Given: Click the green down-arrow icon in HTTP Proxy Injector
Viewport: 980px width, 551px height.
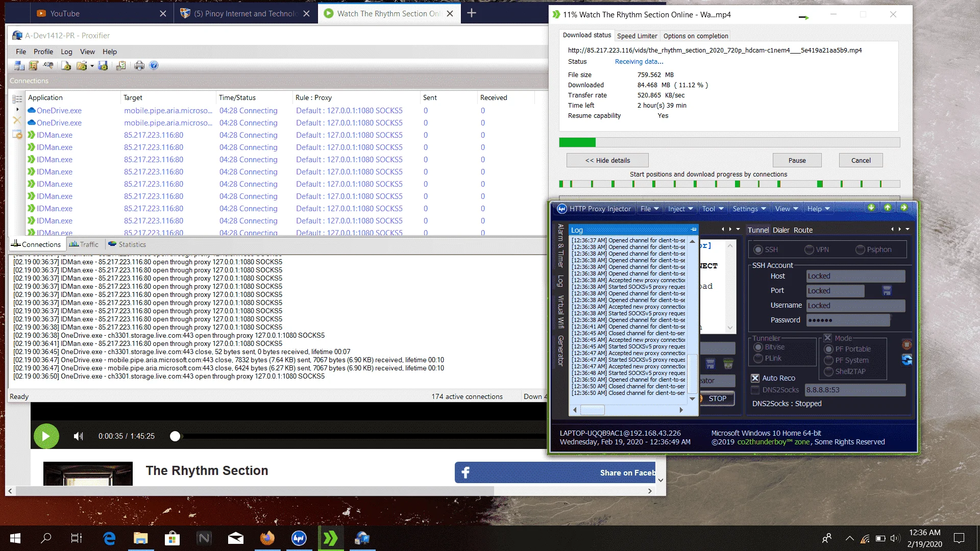Looking at the screenshot, I should click(x=871, y=208).
